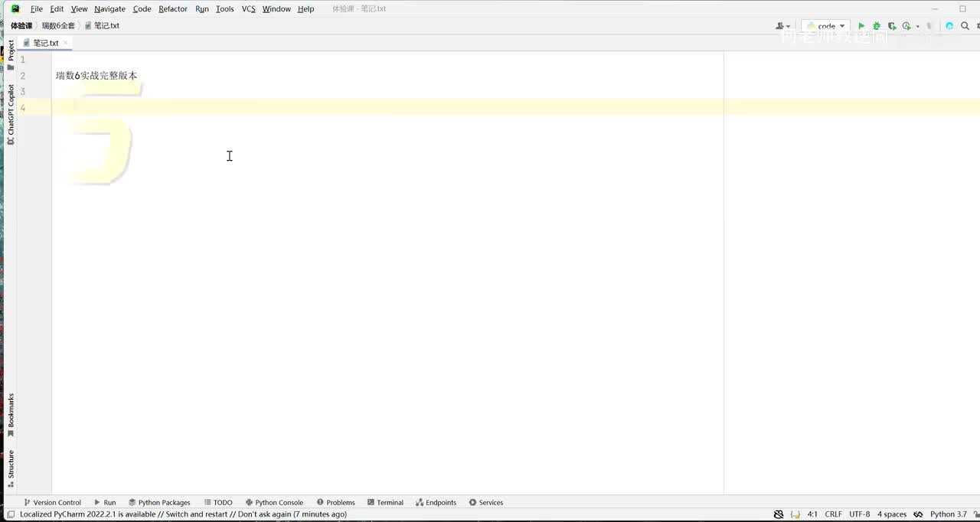The width and height of the screenshot is (980, 522).
Task: Open the Code menu
Action: (x=142, y=9)
